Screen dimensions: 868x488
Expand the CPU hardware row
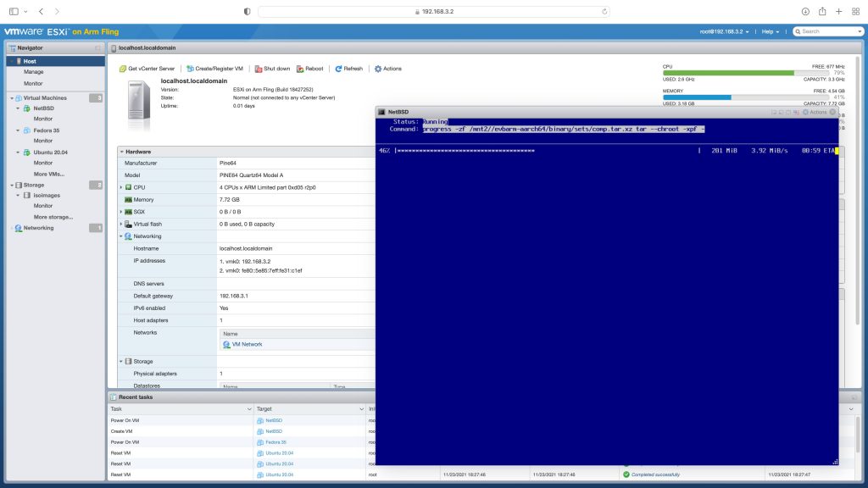pyautogui.click(x=121, y=187)
